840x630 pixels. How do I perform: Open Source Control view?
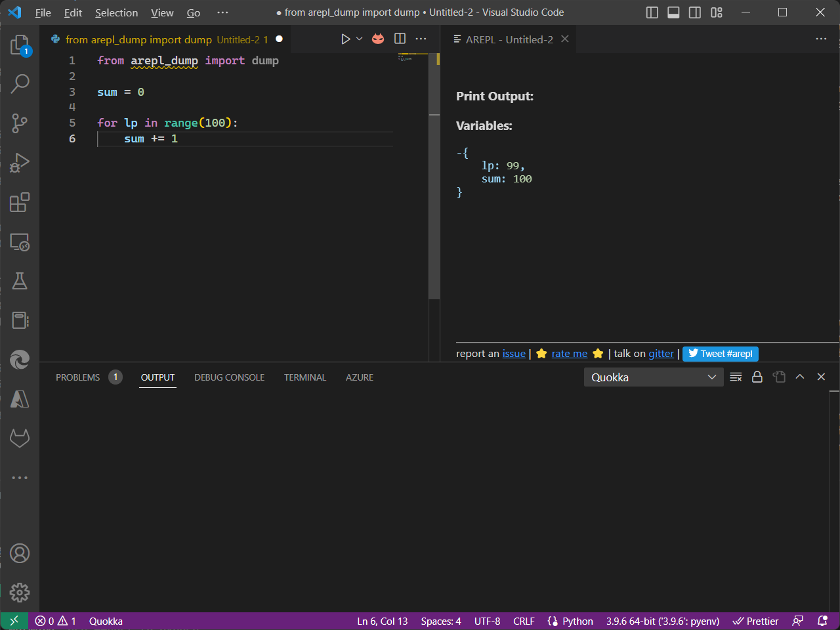tap(20, 123)
